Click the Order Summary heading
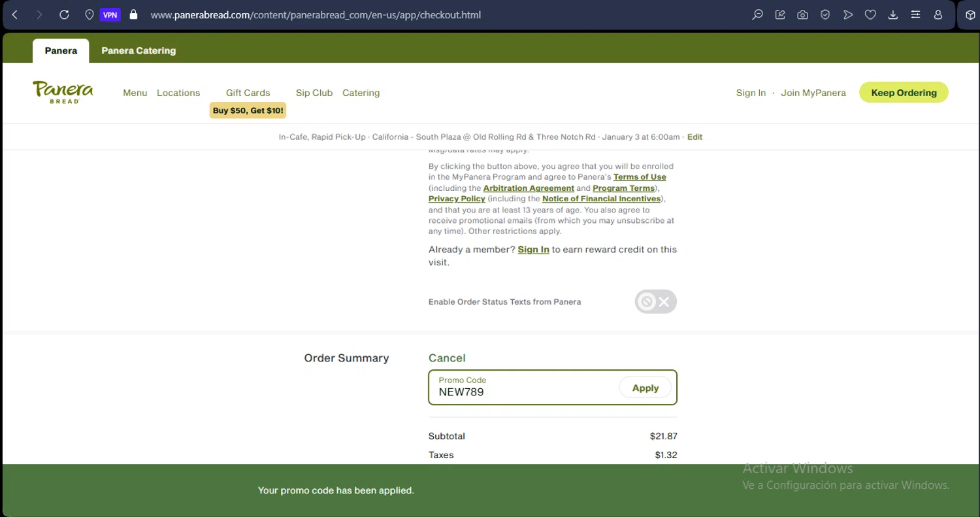980x517 pixels. point(346,358)
